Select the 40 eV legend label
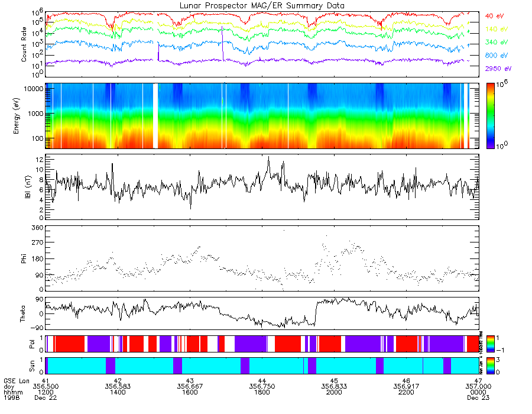The width and height of the screenshot is (532, 414). click(x=494, y=16)
